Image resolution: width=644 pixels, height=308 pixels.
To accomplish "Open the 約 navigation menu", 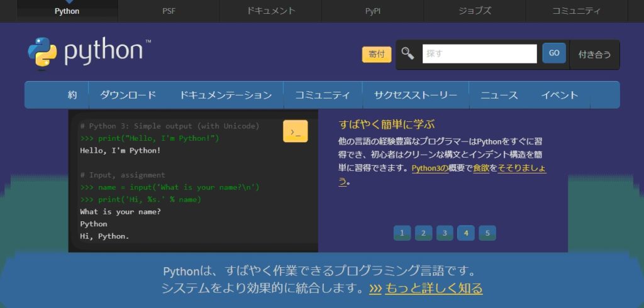I will point(72,96).
